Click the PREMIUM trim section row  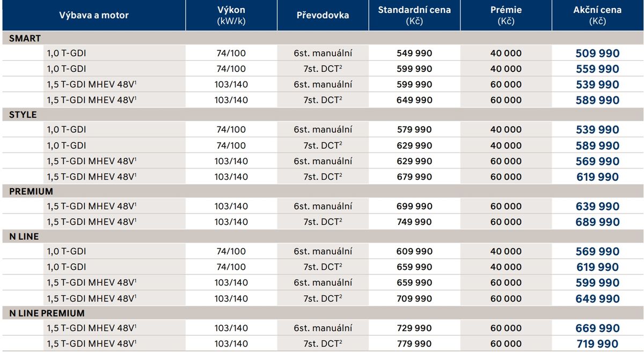pos(323,192)
